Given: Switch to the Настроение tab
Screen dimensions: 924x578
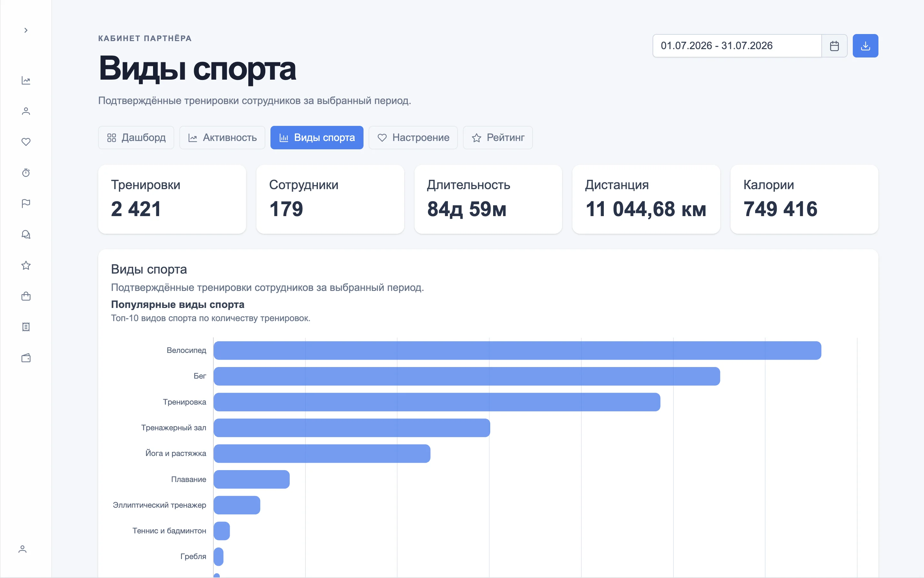Looking at the screenshot, I should pyautogui.click(x=413, y=138).
